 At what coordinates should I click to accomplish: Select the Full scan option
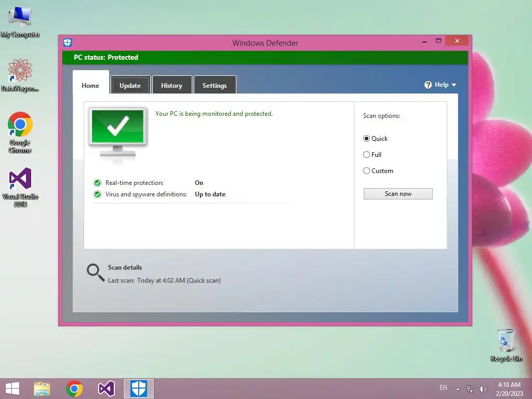tap(372, 155)
